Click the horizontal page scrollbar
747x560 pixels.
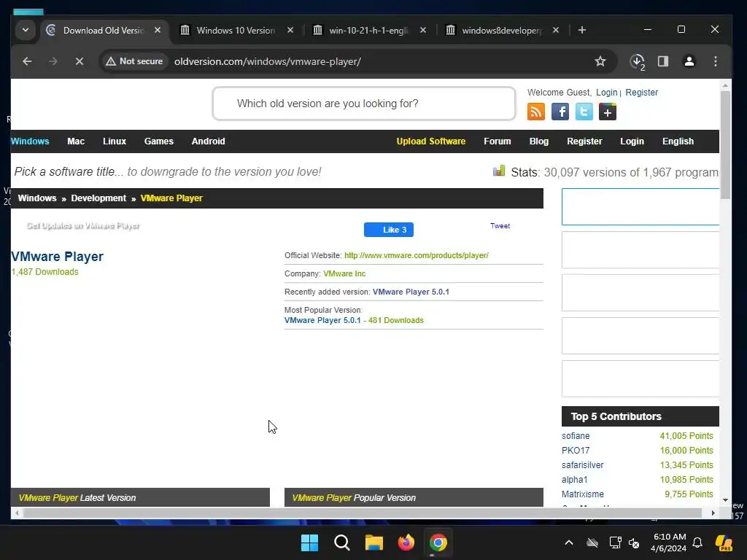pos(362,513)
